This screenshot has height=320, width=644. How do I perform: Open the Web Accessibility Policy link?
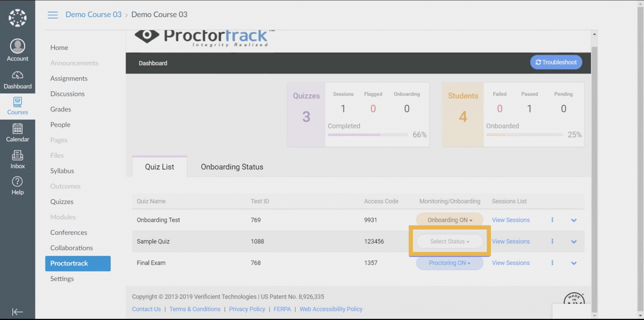[x=331, y=309]
